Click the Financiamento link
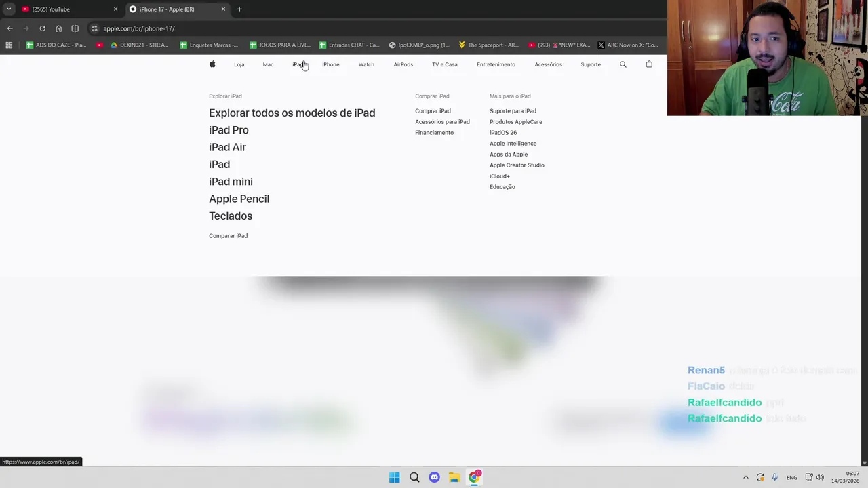This screenshot has height=488, width=868. pyautogui.click(x=434, y=133)
